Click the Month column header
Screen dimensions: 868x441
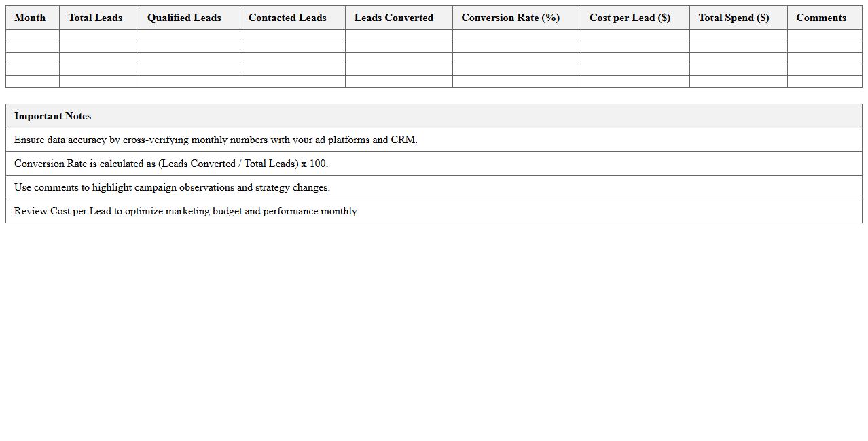[30, 18]
